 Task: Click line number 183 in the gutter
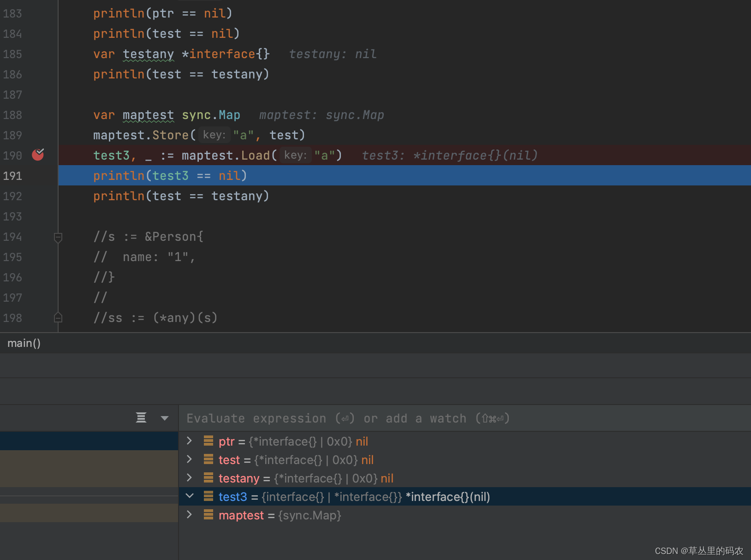[x=12, y=13]
